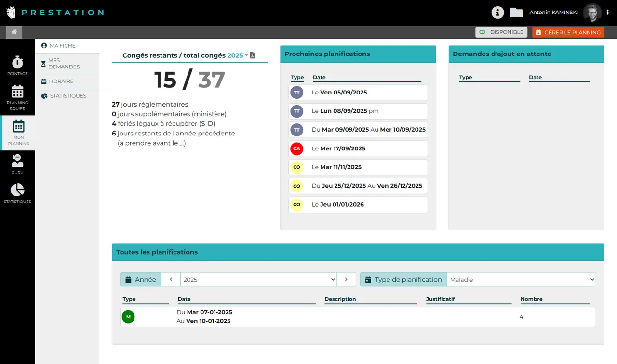617x364 pixels.
Task: Open HORAIRE menu item
Action: coord(67,81)
